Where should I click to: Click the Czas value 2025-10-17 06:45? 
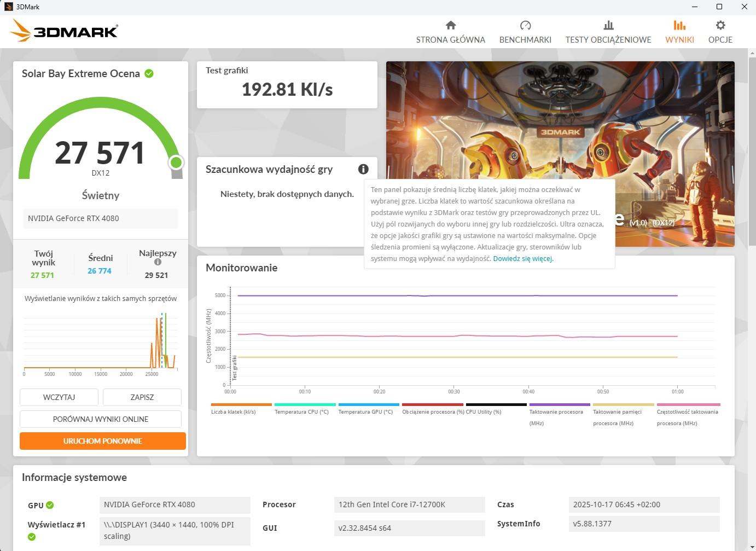click(x=644, y=504)
